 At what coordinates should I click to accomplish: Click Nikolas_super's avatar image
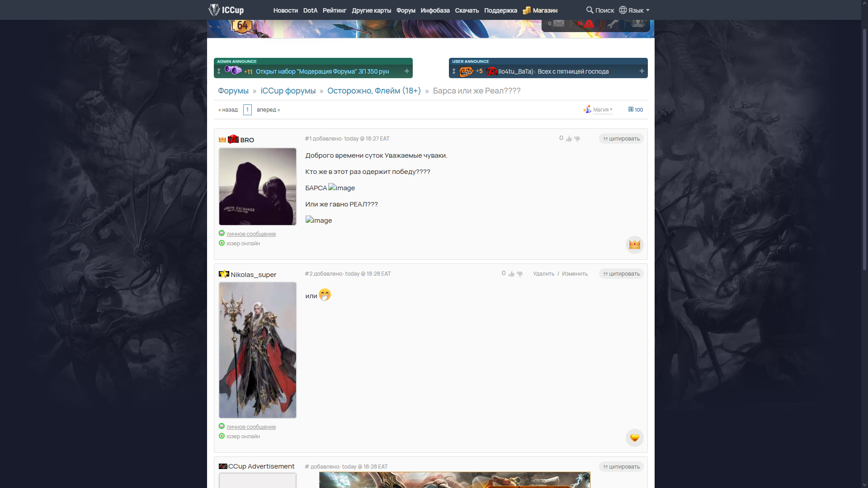(258, 350)
